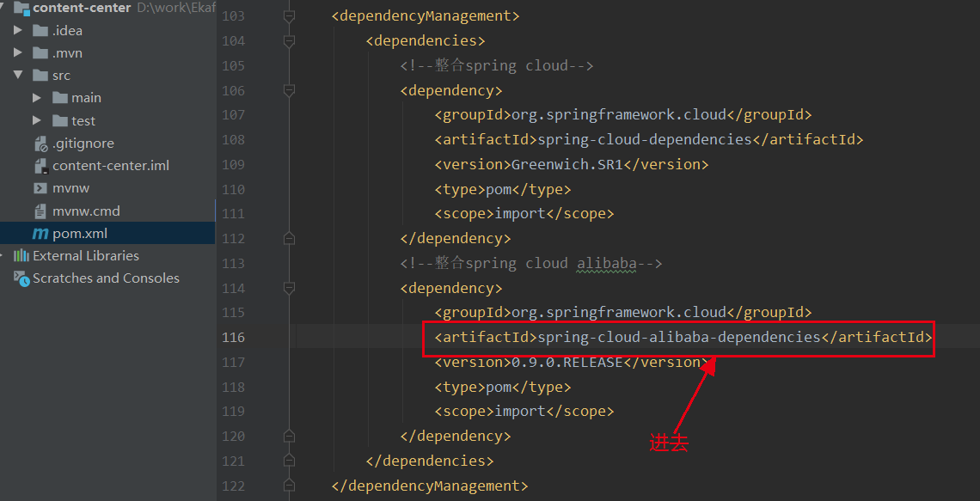980x501 pixels.
Task: Select the mvnw file
Action: (x=71, y=189)
